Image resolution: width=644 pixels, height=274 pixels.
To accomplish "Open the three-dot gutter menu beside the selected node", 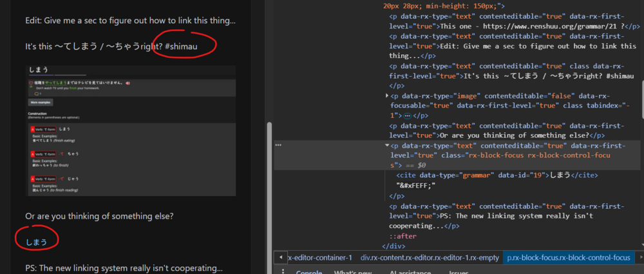I will pyautogui.click(x=278, y=146).
